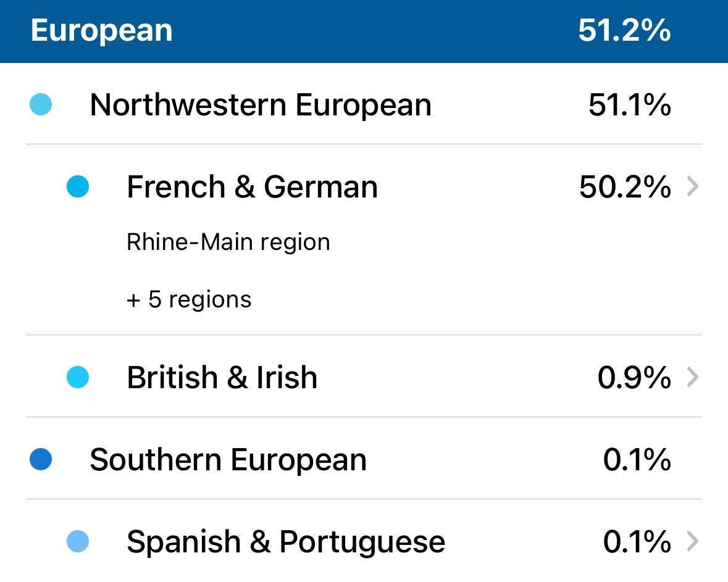Click the Spanish & Portuguese color dot
Image resolution: width=728 pixels, height=582 pixels.
click(x=78, y=541)
